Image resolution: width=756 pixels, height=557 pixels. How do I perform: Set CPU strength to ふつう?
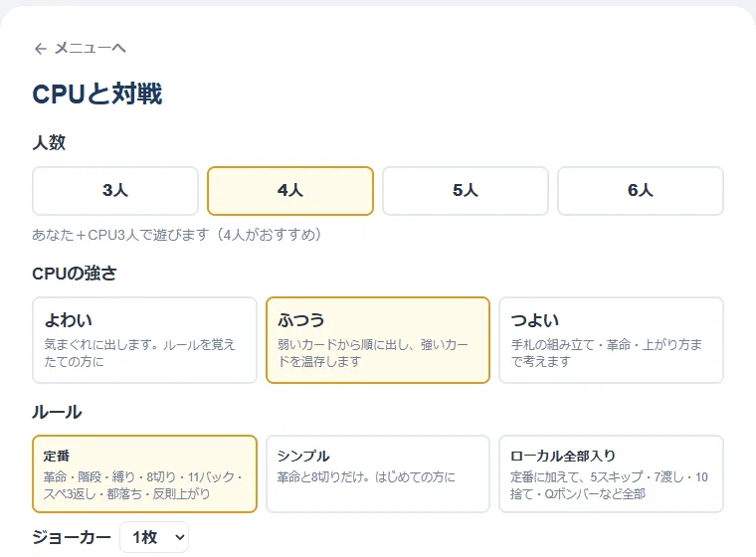378,340
